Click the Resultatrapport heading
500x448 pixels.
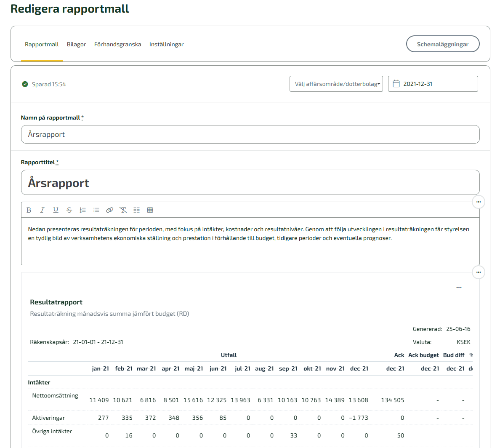point(56,302)
